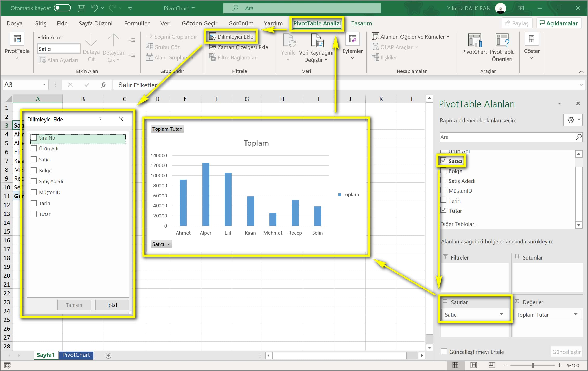The height and width of the screenshot is (371, 588).
Task: Open the PivotTable Analizi tab
Action: point(317,23)
